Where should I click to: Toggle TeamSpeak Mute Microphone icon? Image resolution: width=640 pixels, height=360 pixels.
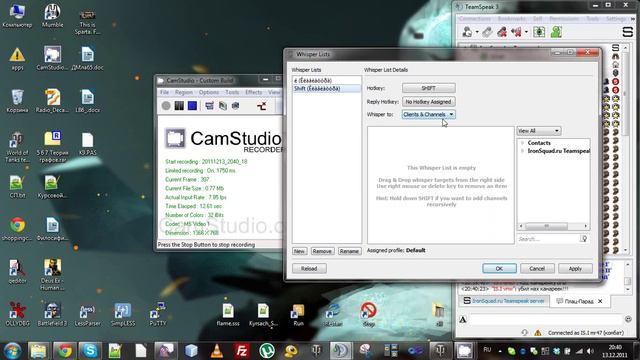502,32
